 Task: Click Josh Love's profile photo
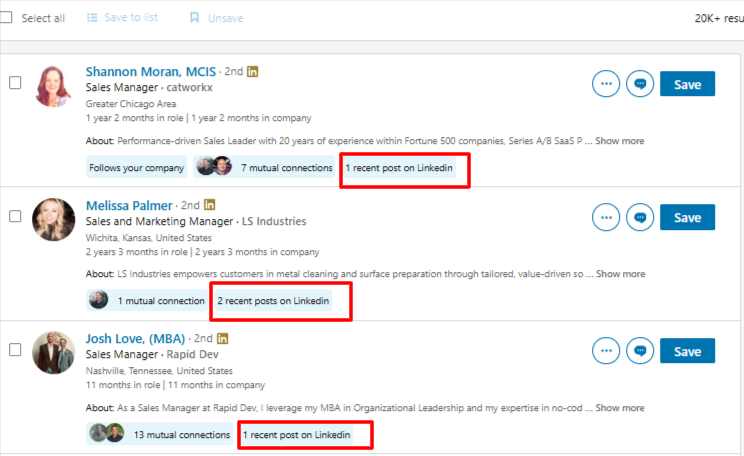[x=53, y=353]
